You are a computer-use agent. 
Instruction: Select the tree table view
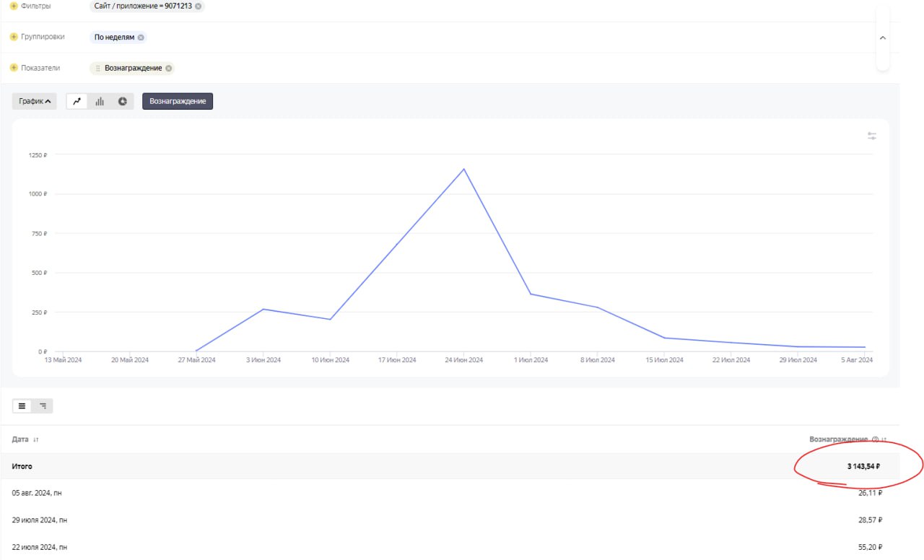point(43,406)
